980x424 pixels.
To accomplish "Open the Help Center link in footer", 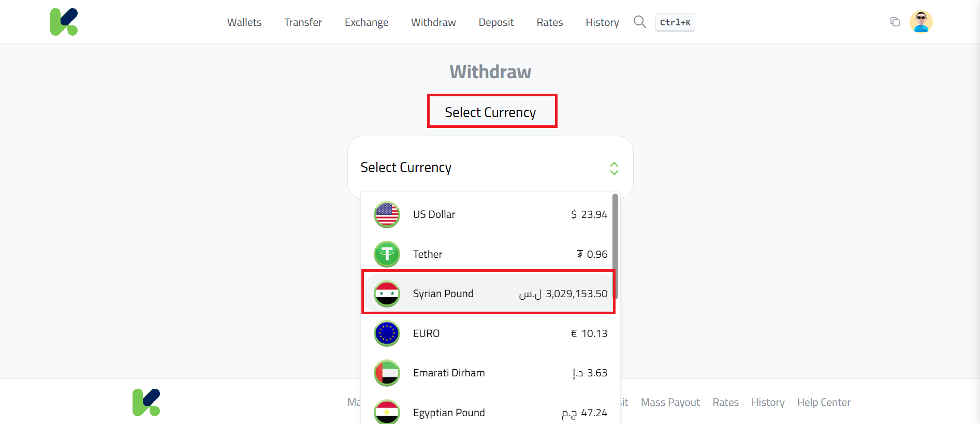I will tap(824, 402).
